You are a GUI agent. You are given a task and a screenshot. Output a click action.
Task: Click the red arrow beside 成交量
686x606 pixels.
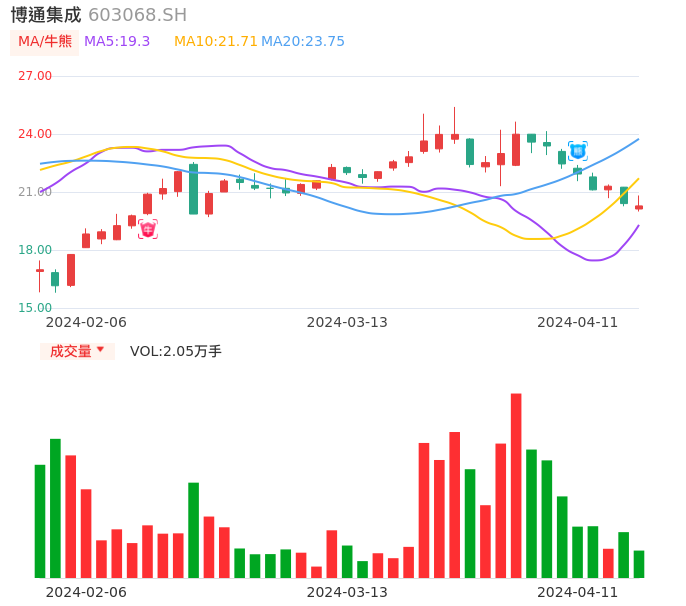[x=100, y=350]
